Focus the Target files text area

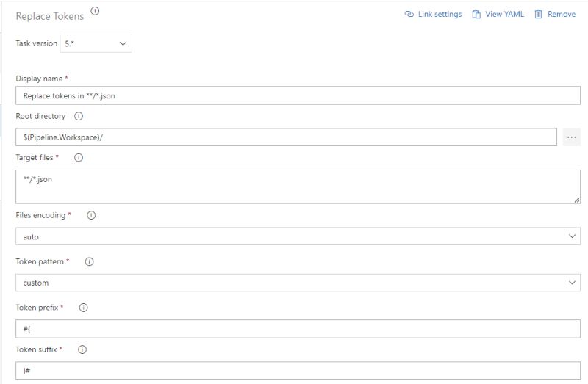(x=298, y=187)
